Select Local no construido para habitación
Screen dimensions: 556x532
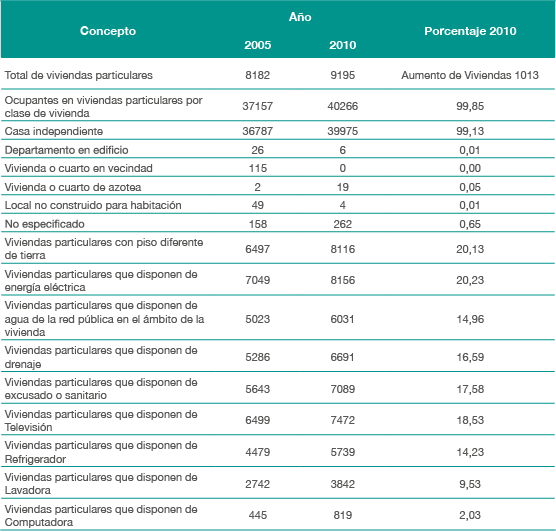(93, 205)
